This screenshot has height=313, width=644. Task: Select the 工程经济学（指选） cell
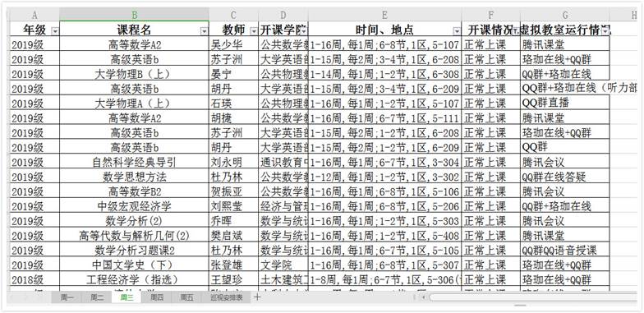(x=135, y=279)
